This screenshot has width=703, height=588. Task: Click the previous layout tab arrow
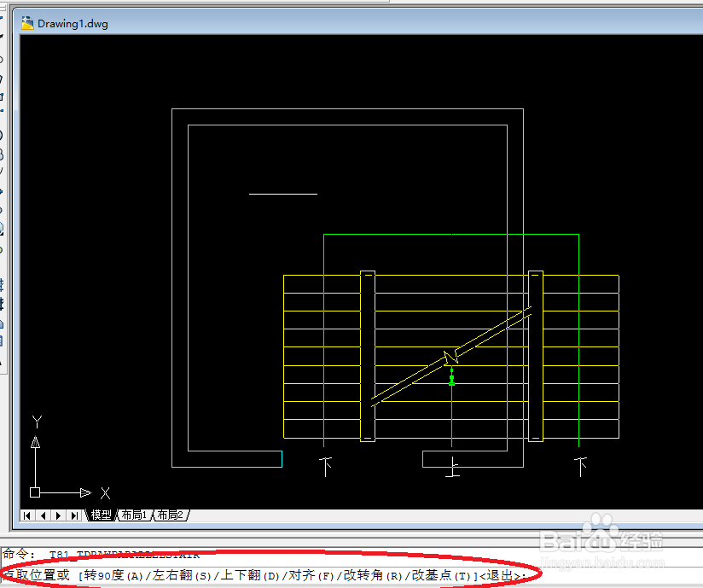pos(43,515)
